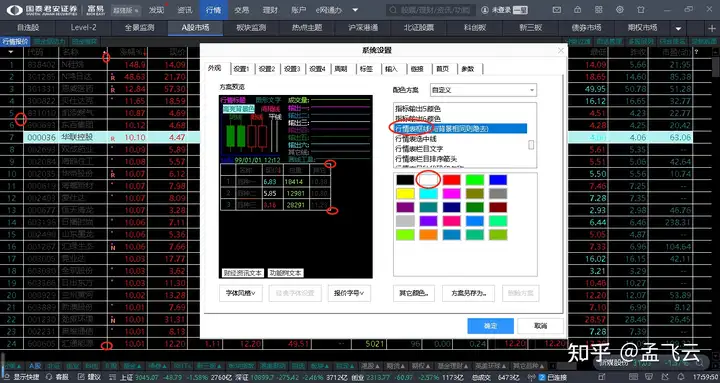This screenshot has width=720, height=383.
Task: Pick the magenta color swatch
Action: [x=452, y=193]
